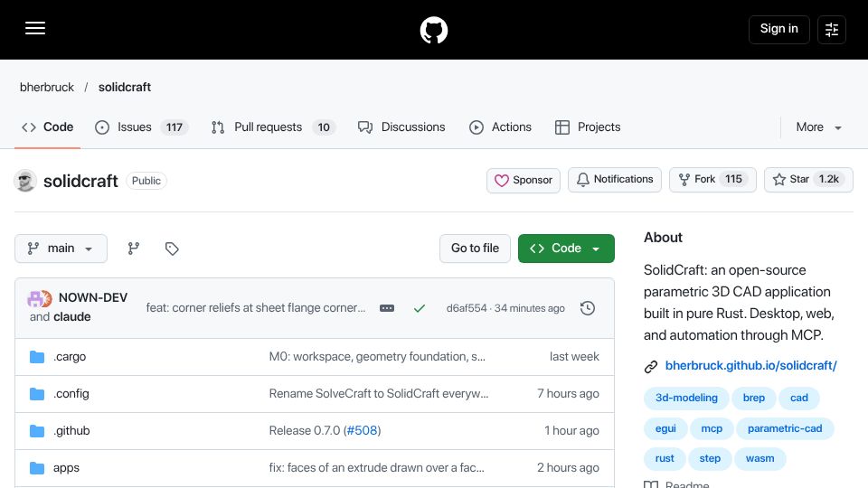Open the NOWN-DEV commit author link

[x=93, y=297]
